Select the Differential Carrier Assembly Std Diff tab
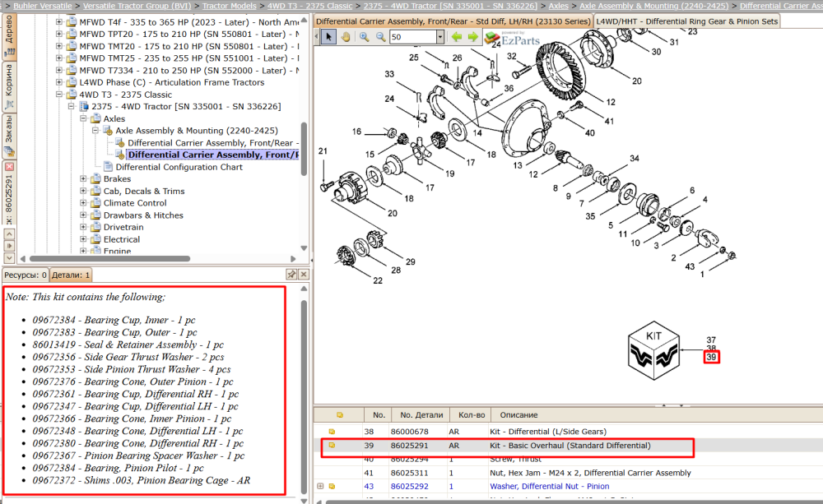 coord(453,21)
